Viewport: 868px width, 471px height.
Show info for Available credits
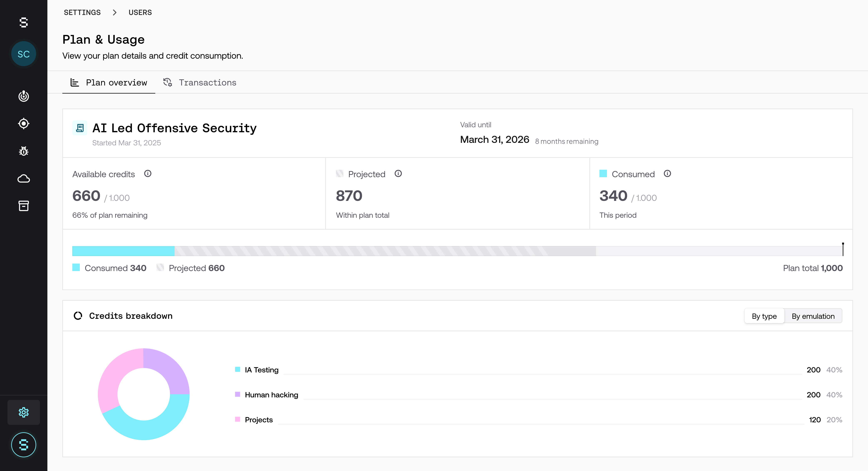(x=148, y=174)
